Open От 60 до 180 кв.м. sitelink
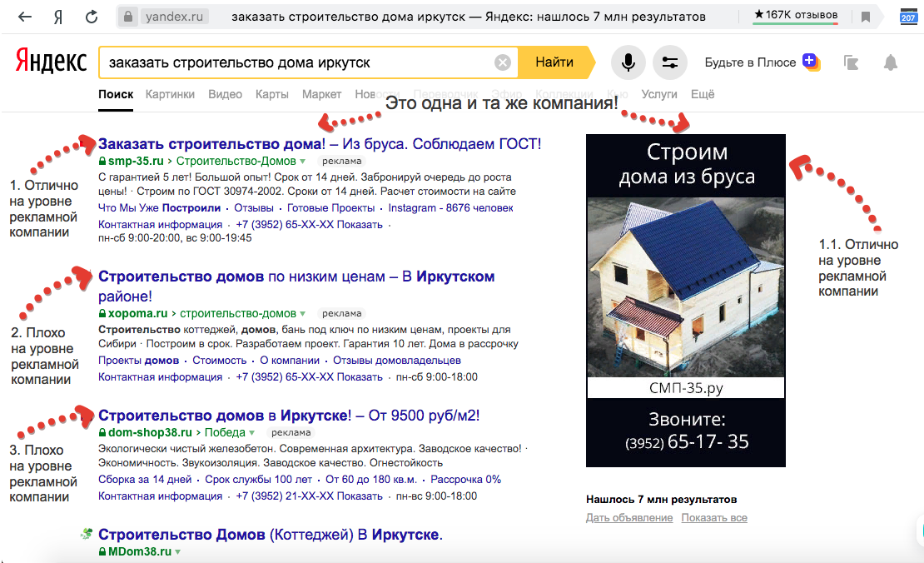Viewport: 924px width, 563px height. coord(371,479)
